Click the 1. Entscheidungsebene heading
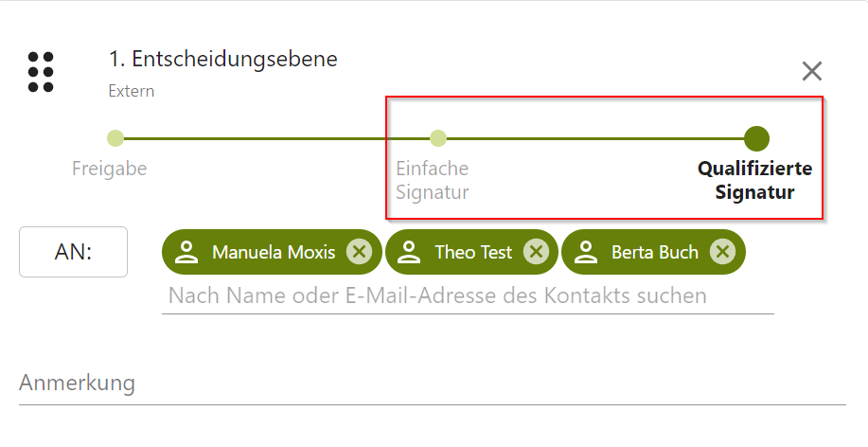Image resolution: width=868 pixels, height=447 pixels. pyautogui.click(x=223, y=59)
